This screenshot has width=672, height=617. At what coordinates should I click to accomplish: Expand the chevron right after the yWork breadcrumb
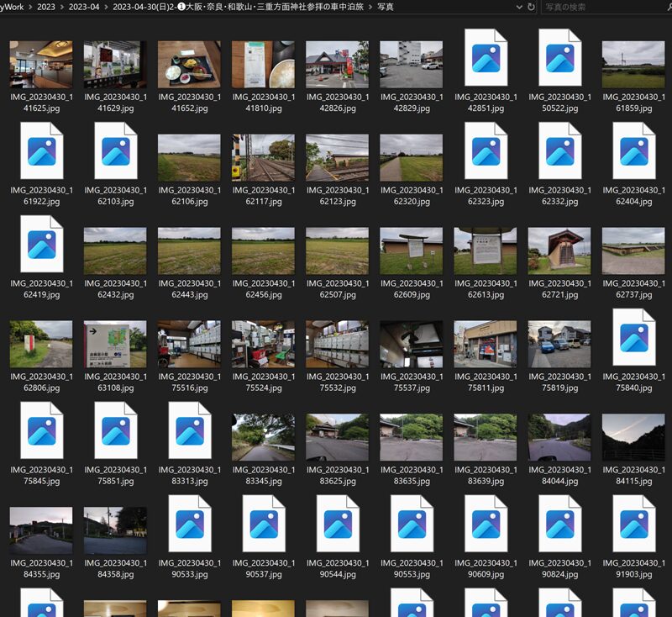click(30, 7)
